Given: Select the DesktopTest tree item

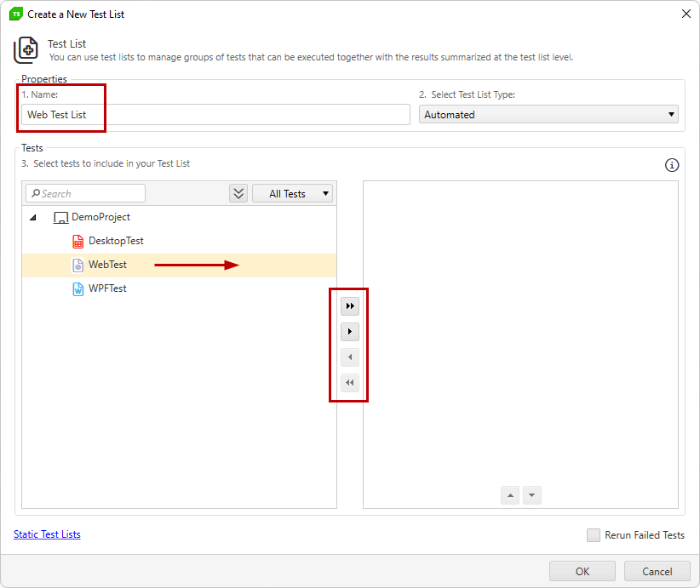Looking at the screenshot, I should pos(179,242).
